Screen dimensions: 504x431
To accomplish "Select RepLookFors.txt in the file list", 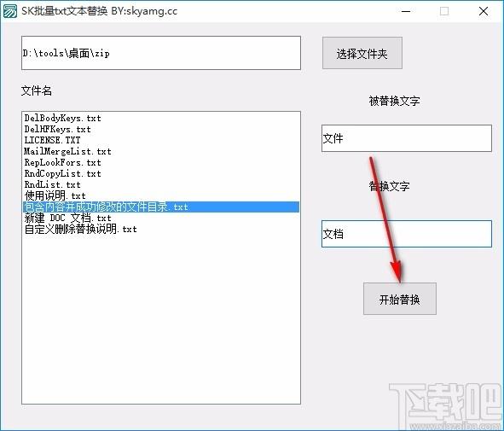I will [x=161, y=162].
